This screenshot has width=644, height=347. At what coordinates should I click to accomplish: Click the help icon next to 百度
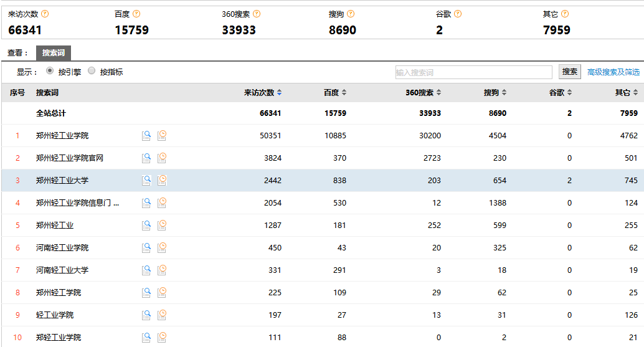(136, 14)
